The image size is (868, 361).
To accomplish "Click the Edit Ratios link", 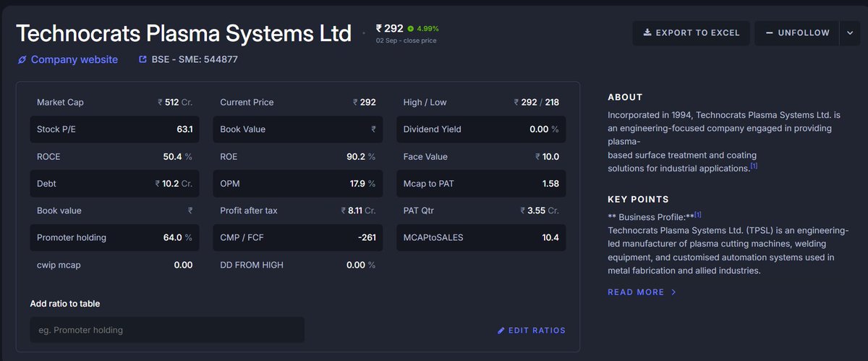I will point(532,331).
